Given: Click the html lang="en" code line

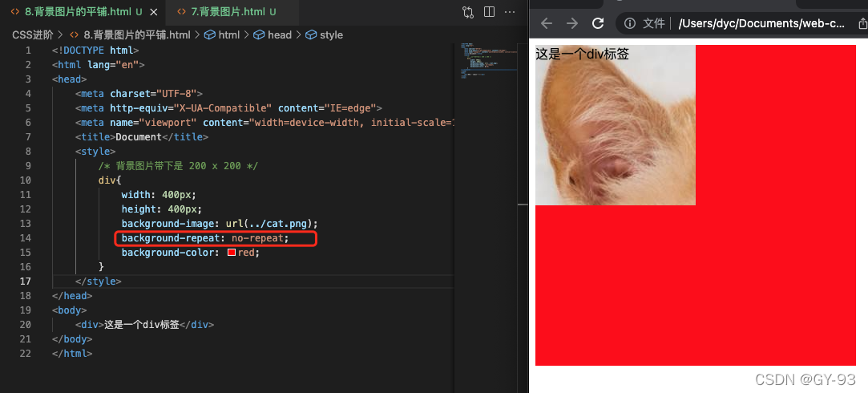Looking at the screenshot, I should tap(98, 65).
